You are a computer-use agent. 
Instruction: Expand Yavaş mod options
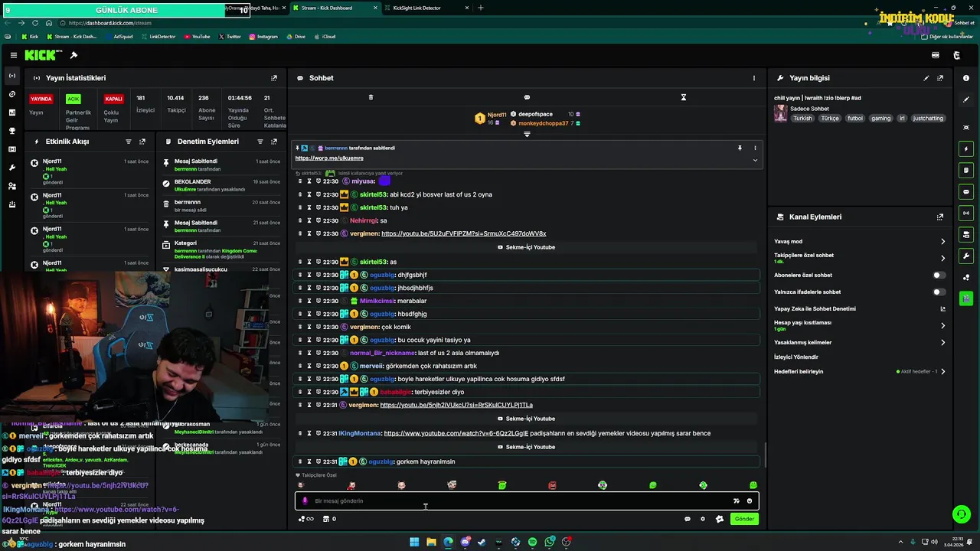click(x=942, y=242)
